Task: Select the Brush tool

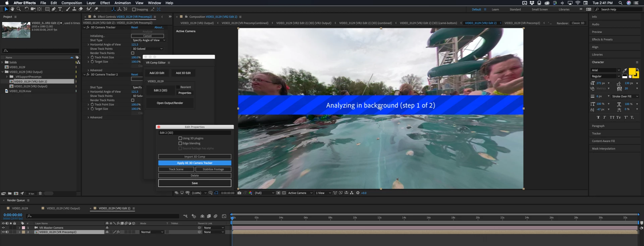Action: coord(68,9)
